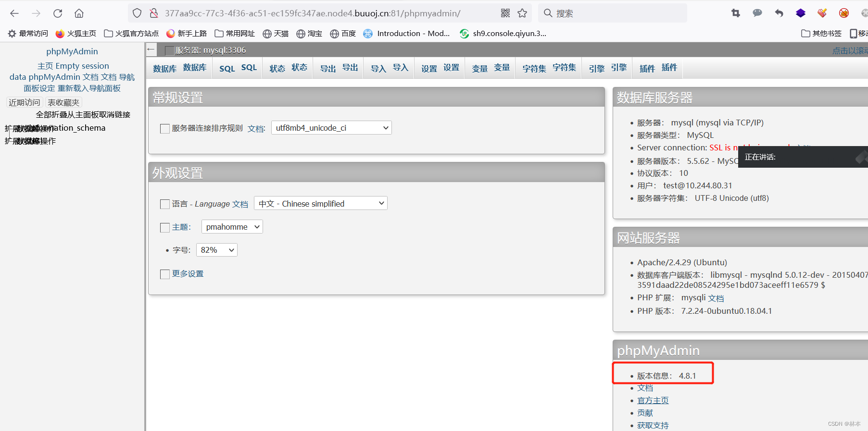Switch to SQL tab
Viewport: 868px width, 431px height.
pos(238,68)
